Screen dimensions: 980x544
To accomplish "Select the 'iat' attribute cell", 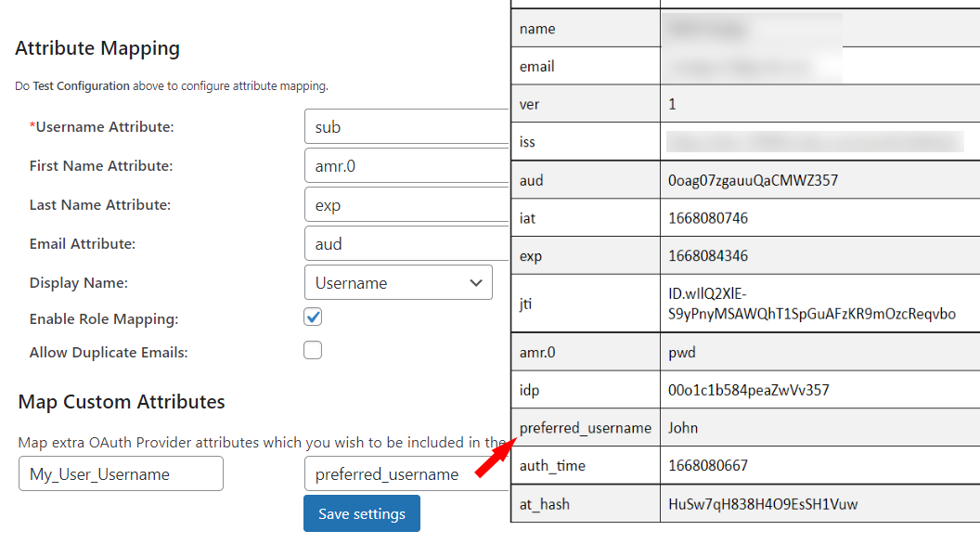I will pos(586,217).
